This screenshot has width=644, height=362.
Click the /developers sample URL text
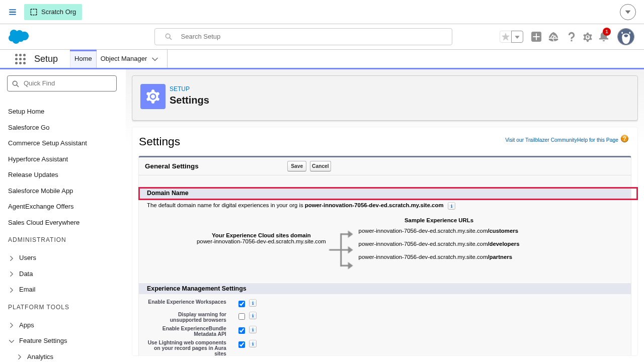[439, 244]
